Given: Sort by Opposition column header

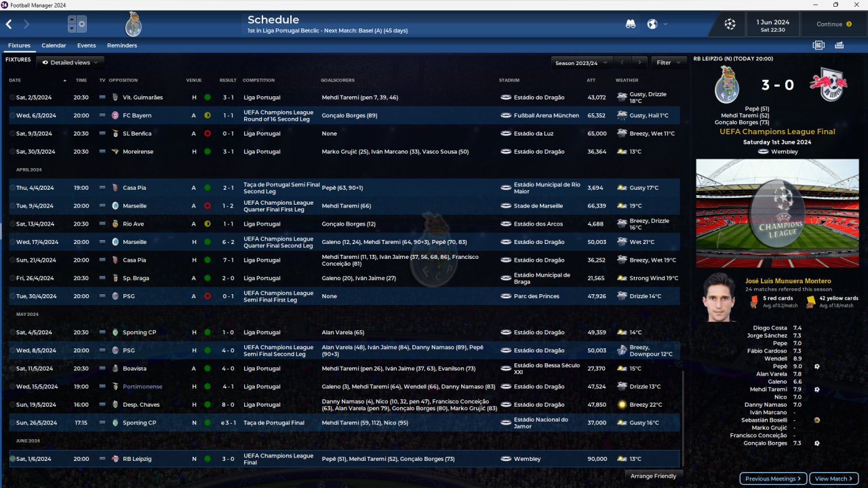Looking at the screenshot, I should 123,80.
